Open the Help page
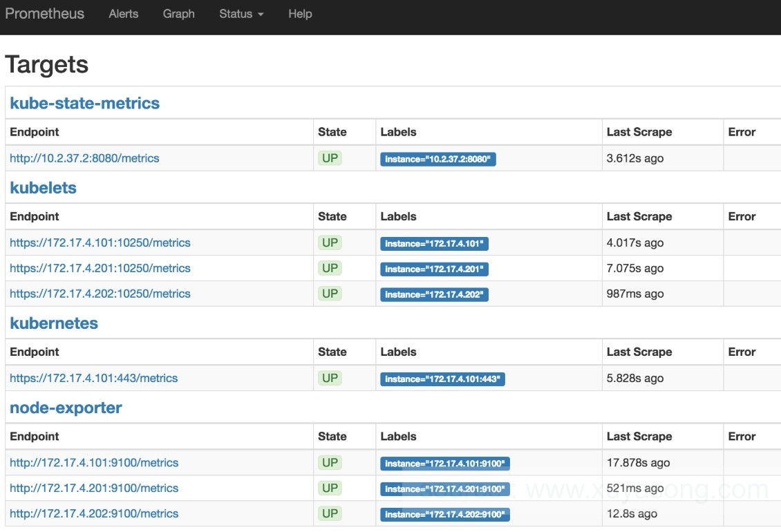Screen dimensions: 781x532 coord(300,14)
